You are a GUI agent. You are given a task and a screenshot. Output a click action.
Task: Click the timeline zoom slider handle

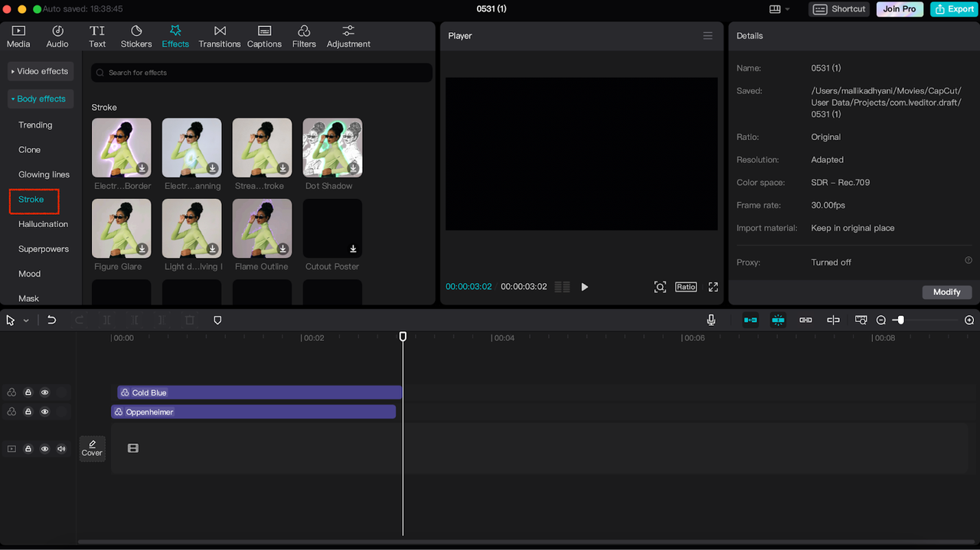click(x=900, y=320)
